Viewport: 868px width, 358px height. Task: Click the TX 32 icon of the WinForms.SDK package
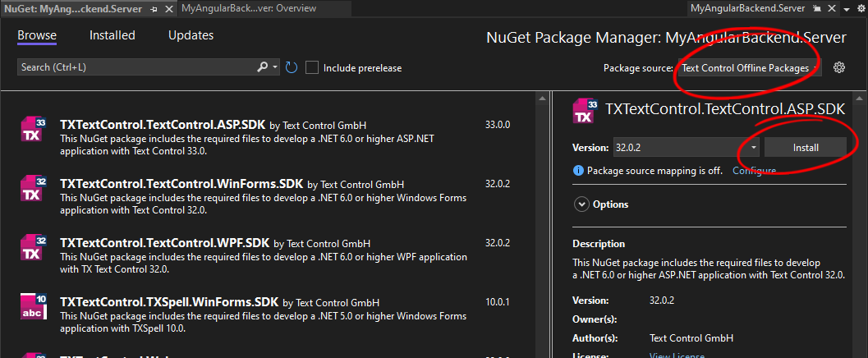[x=33, y=189]
